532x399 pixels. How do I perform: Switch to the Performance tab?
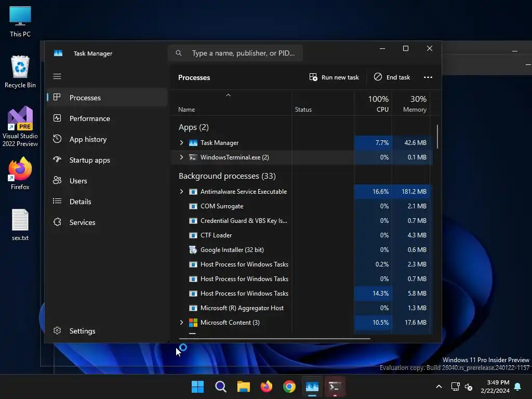(x=107, y=118)
